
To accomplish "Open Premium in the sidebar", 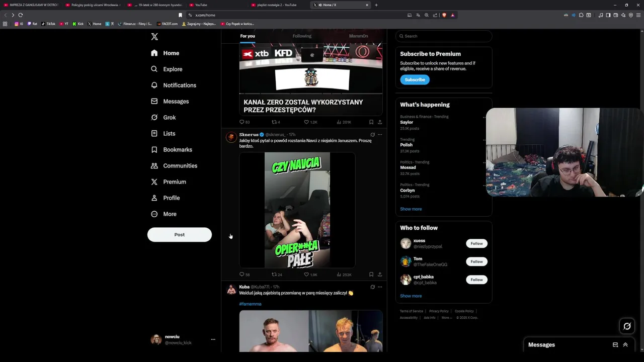I will coord(168,182).
